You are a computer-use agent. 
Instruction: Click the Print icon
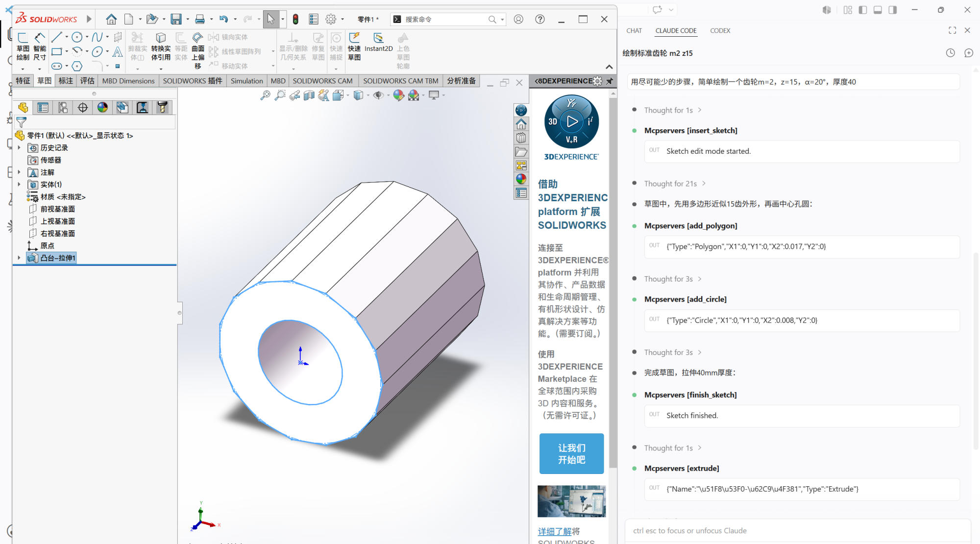coord(200,19)
